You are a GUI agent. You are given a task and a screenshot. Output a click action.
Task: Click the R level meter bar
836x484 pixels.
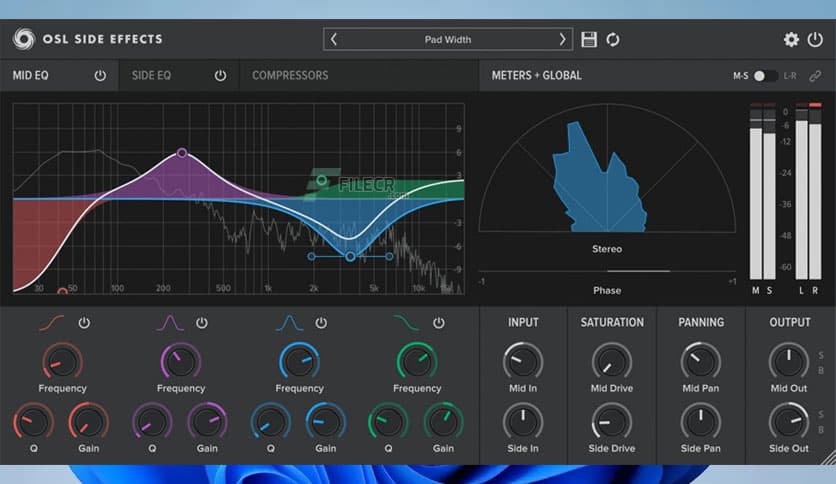tap(815, 192)
